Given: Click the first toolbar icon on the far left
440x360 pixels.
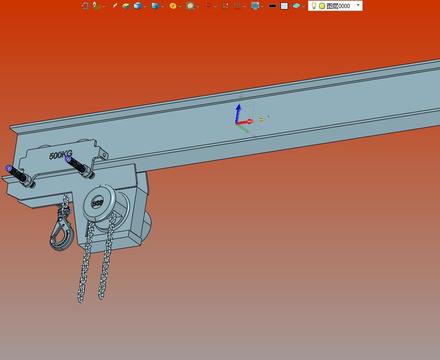Looking at the screenshot, I should point(85,6).
